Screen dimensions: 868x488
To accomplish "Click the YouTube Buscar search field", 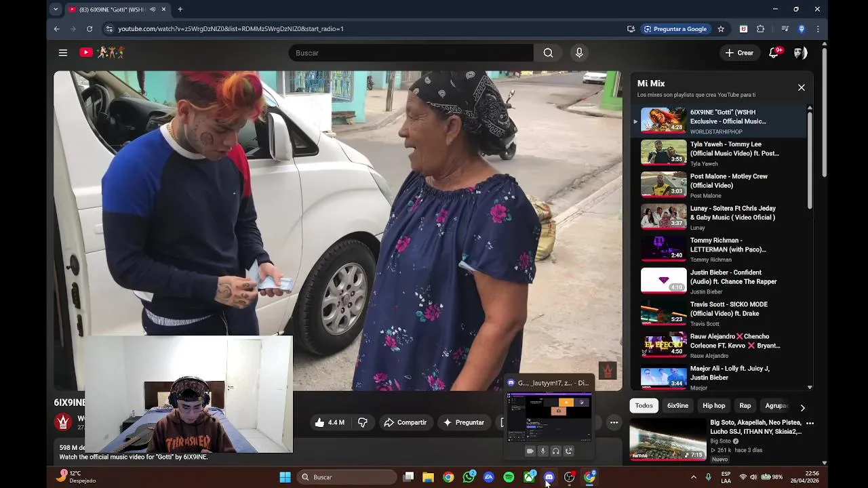I will pos(411,53).
